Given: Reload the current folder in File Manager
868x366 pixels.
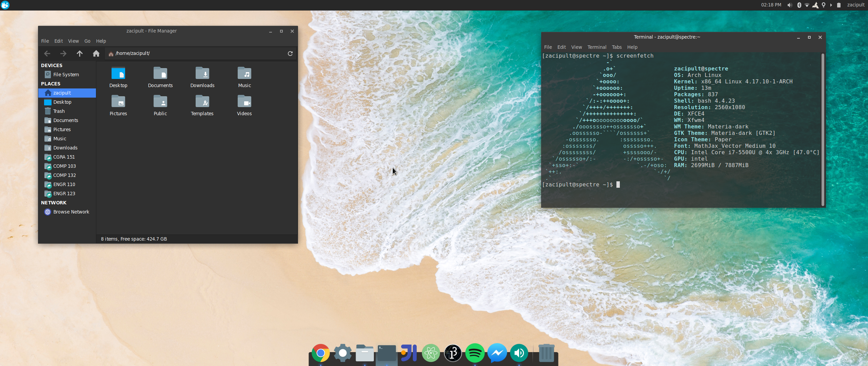Looking at the screenshot, I should pyautogui.click(x=290, y=53).
